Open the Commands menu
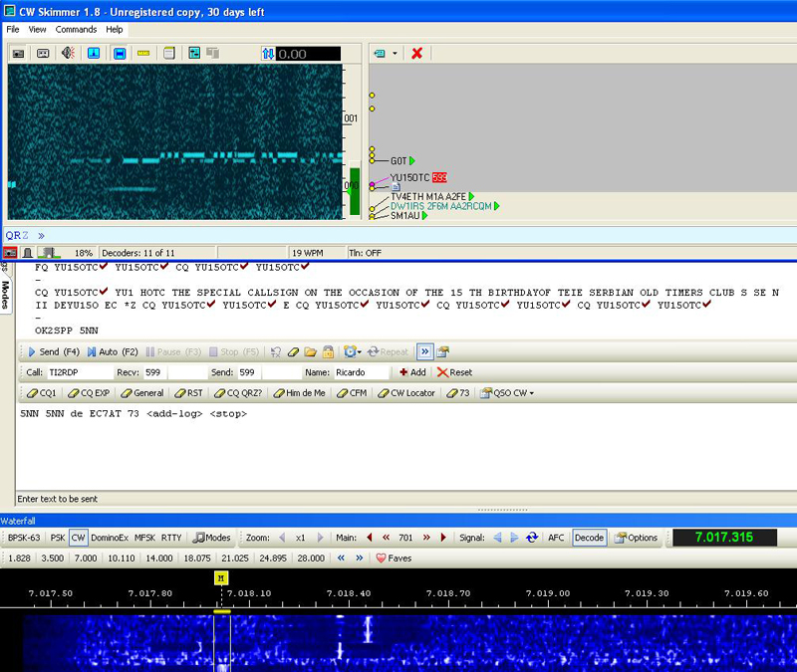 (x=77, y=30)
